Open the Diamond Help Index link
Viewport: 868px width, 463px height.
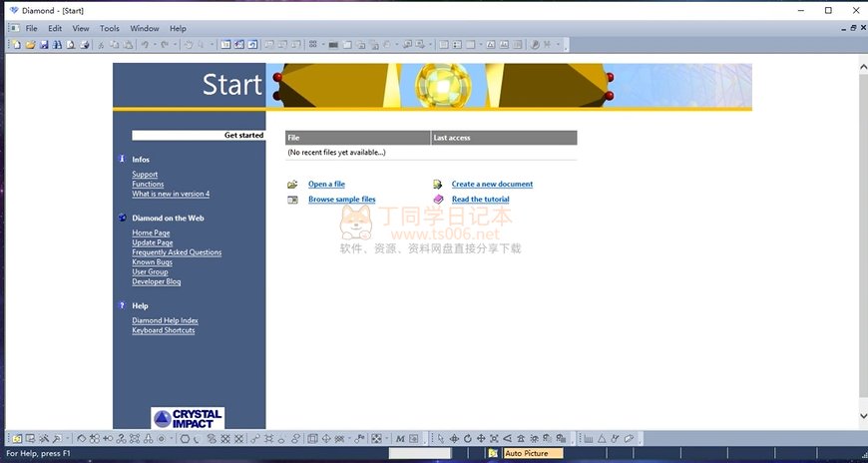165,321
